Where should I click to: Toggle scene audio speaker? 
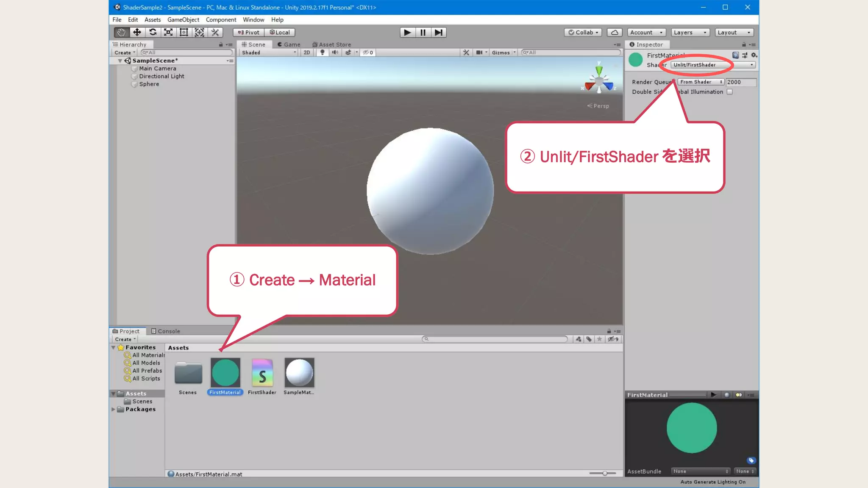click(335, 53)
